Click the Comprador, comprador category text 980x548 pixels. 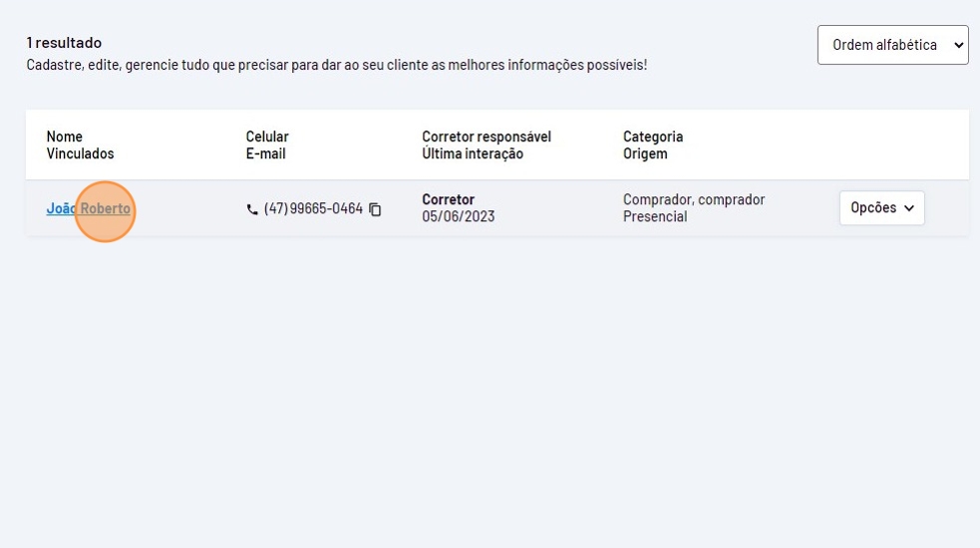click(694, 199)
